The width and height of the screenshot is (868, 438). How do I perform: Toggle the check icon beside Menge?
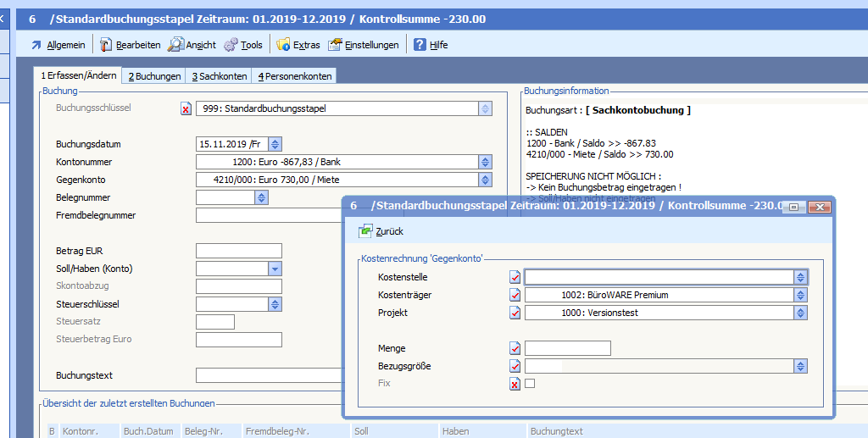(x=515, y=348)
